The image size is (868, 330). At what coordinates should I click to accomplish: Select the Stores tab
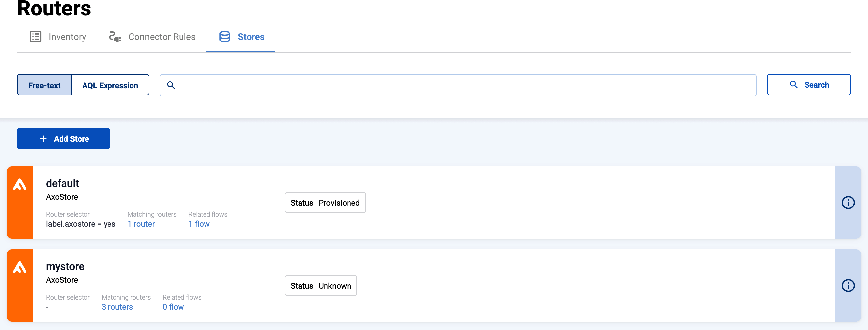click(x=251, y=37)
